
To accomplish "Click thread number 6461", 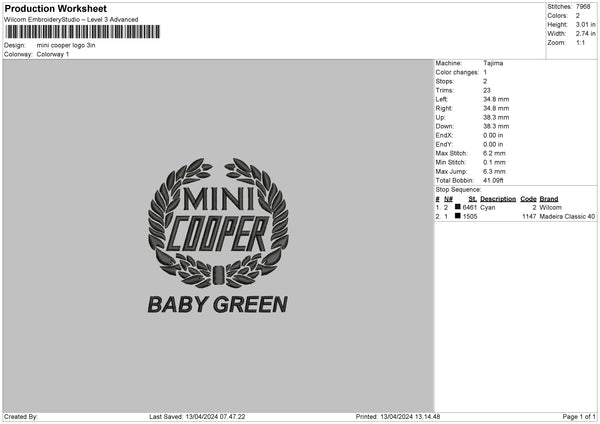I will pos(470,207).
